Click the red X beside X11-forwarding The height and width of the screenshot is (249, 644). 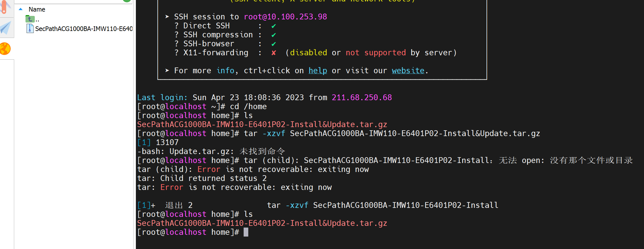(x=273, y=53)
